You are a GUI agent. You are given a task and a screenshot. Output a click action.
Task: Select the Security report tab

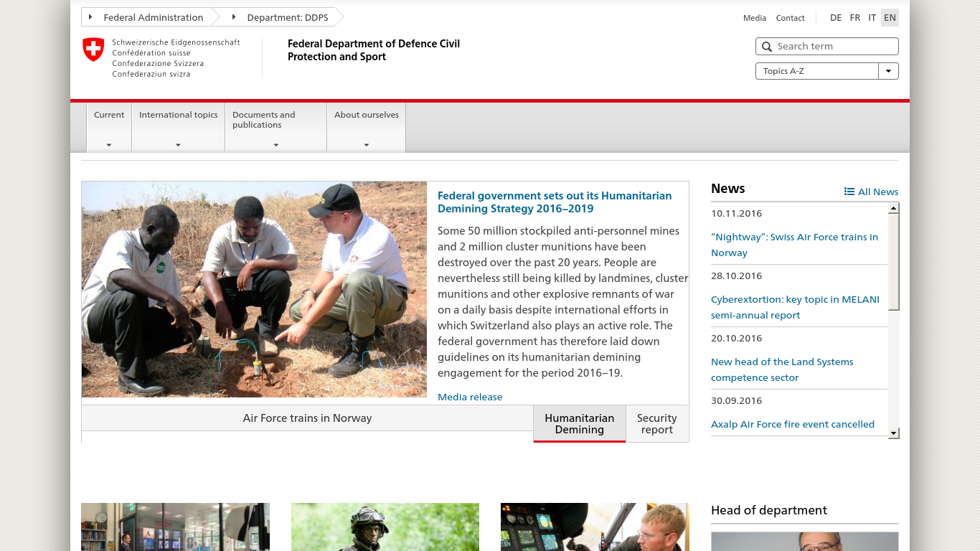[x=656, y=423]
